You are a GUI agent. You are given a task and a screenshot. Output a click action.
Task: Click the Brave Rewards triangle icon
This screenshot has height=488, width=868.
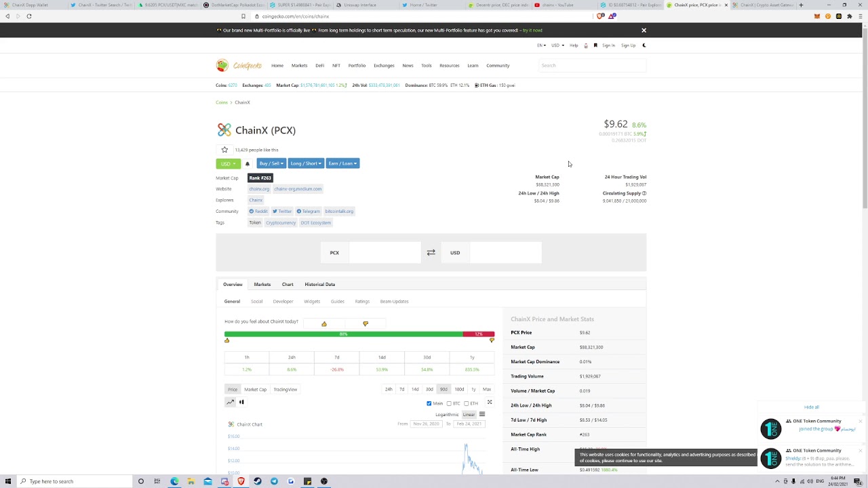coord(612,16)
